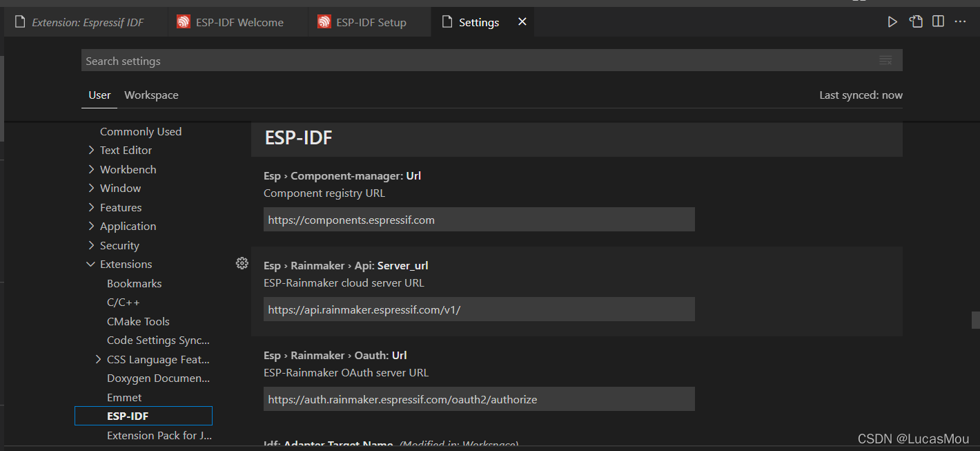980x451 pixels.
Task: Select Commonly Used in settings tree
Action: [141, 131]
